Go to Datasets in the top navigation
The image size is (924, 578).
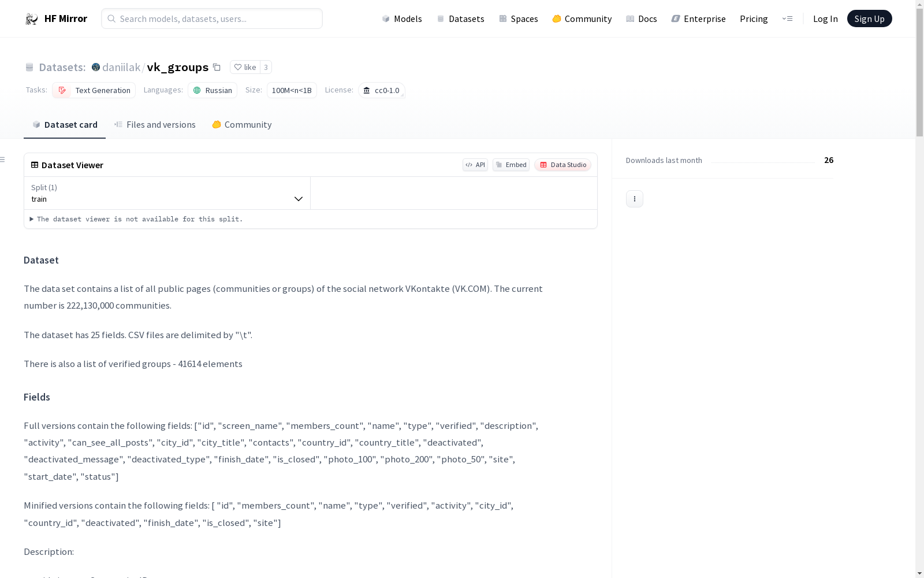[x=460, y=18]
